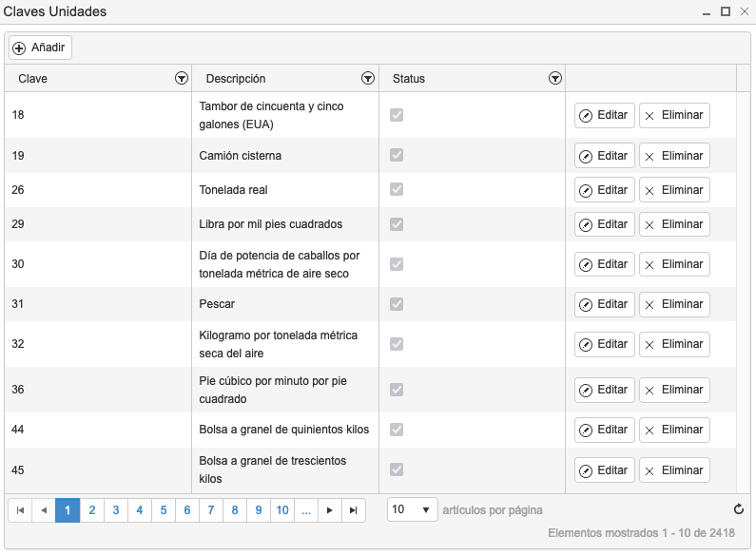The image size is (756, 555).
Task: Toggle Status checkbox for Pescar row
Action: click(x=397, y=304)
